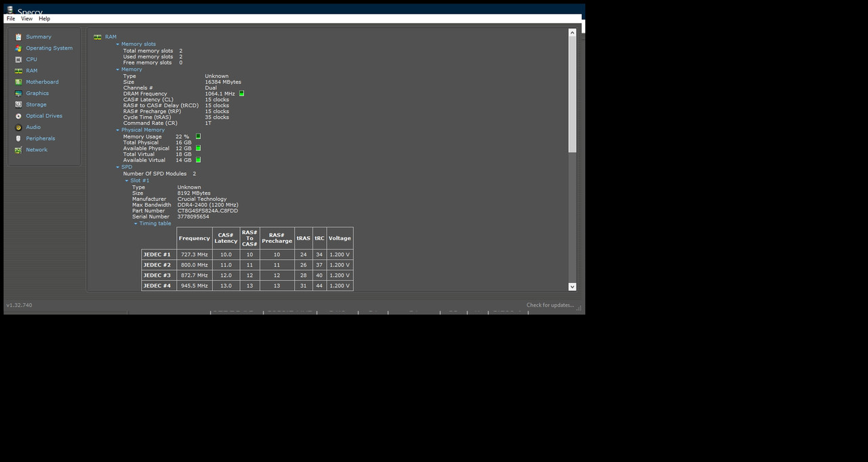Screen dimensions: 868x462
Task: Click the 16384 MBytes size value
Action: coord(222,82)
